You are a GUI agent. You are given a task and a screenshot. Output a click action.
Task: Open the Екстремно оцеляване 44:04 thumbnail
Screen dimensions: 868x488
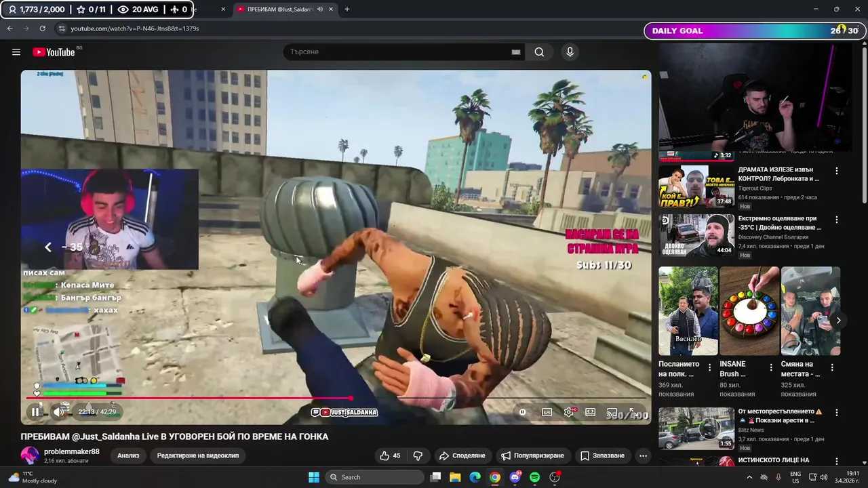click(x=696, y=235)
